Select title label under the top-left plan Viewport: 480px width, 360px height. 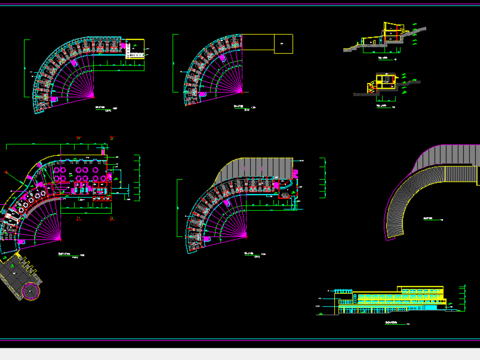tap(106, 108)
